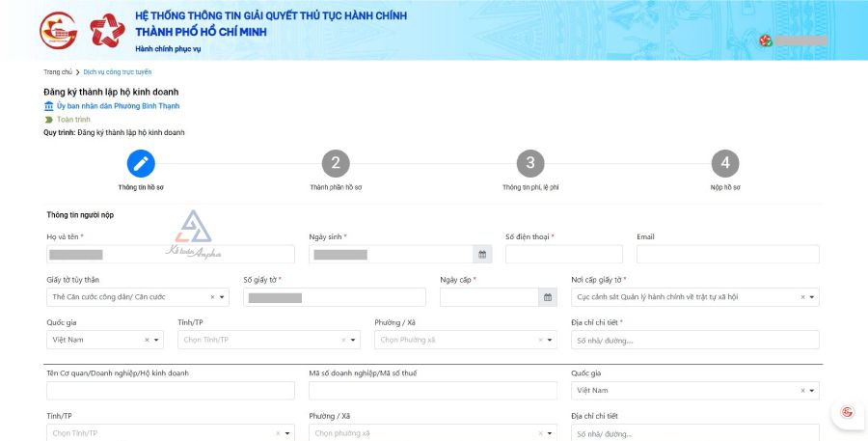
Task: Open the first Quốc gia Việt Nam dropdown
Action: click(x=157, y=340)
